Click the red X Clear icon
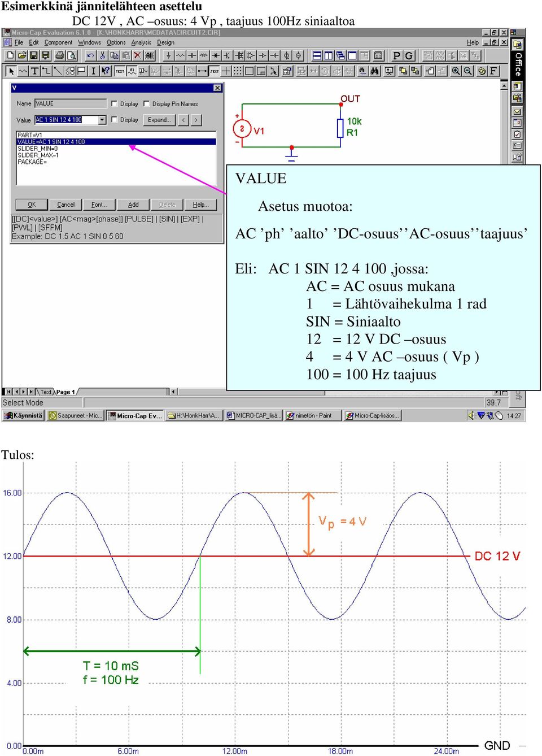Screen dimensions: 542x756 pos(137,55)
